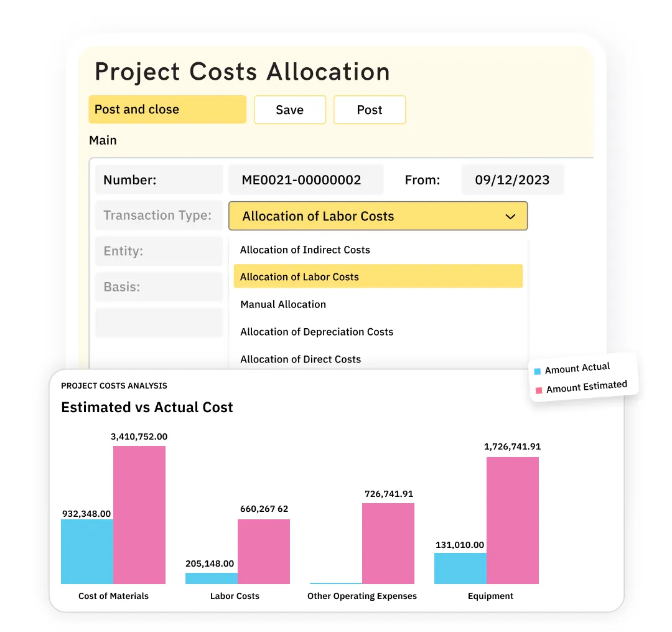Choose the highlighted Allocation of Labor Costs option

click(x=378, y=276)
